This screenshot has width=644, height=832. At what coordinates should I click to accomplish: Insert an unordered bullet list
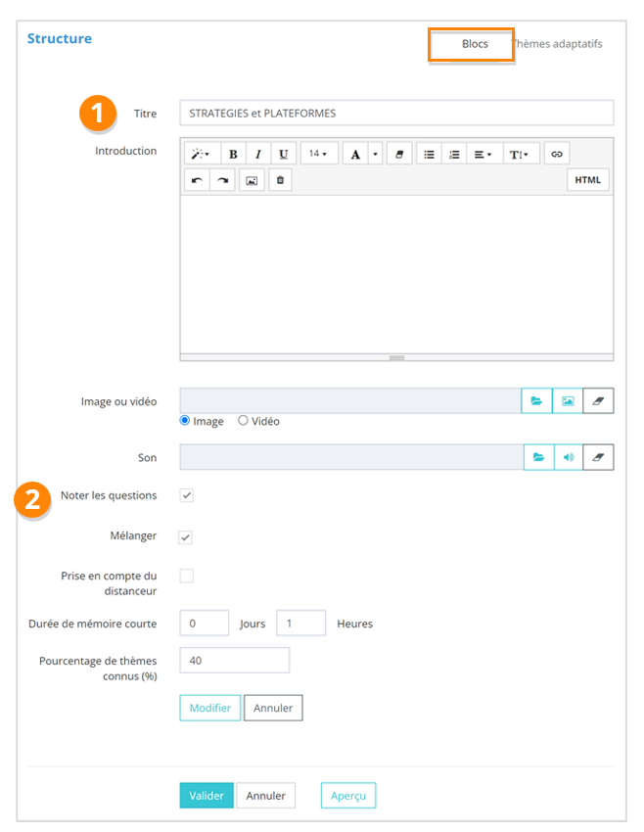click(x=429, y=155)
